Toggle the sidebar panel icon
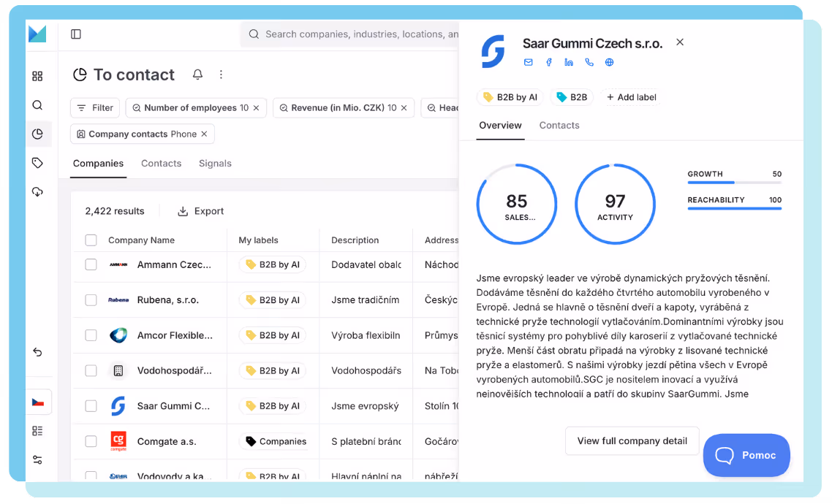 (76, 34)
